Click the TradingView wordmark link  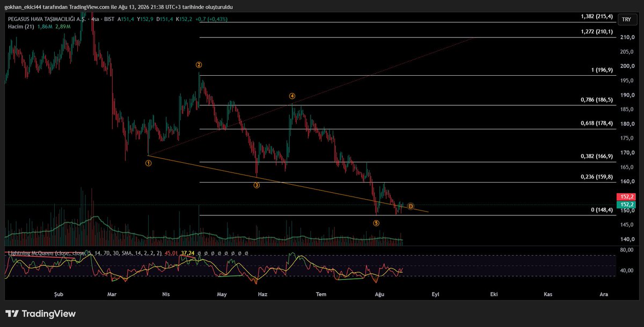point(49,314)
